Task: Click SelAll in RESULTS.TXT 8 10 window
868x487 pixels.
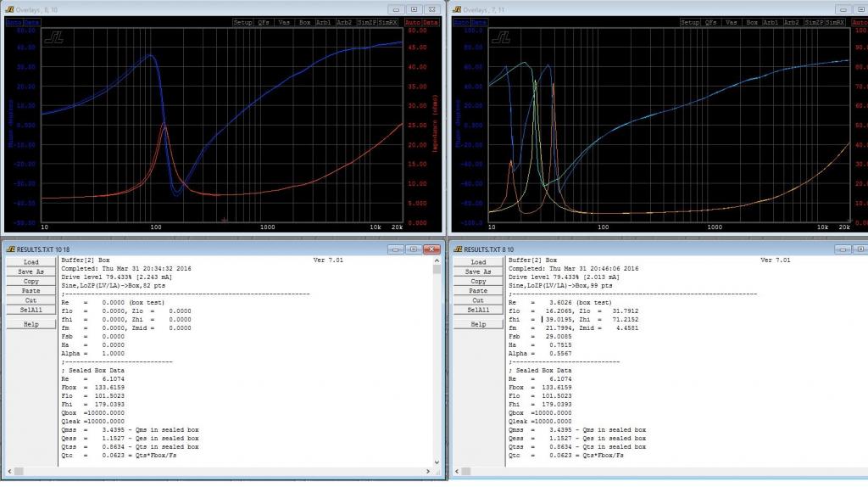Action: tap(478, 310)
